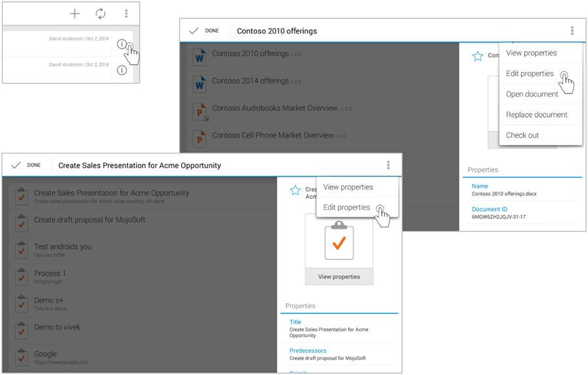This screenshot has width=588, height=375.
Task: Select Replace document menu entry
Action: pos(536,115)
